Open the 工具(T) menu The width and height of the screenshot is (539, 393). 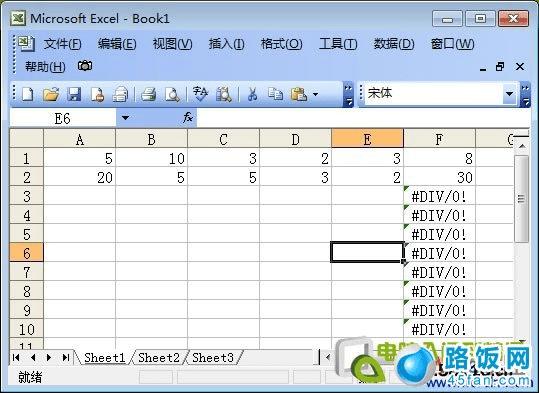pos(338,44)
